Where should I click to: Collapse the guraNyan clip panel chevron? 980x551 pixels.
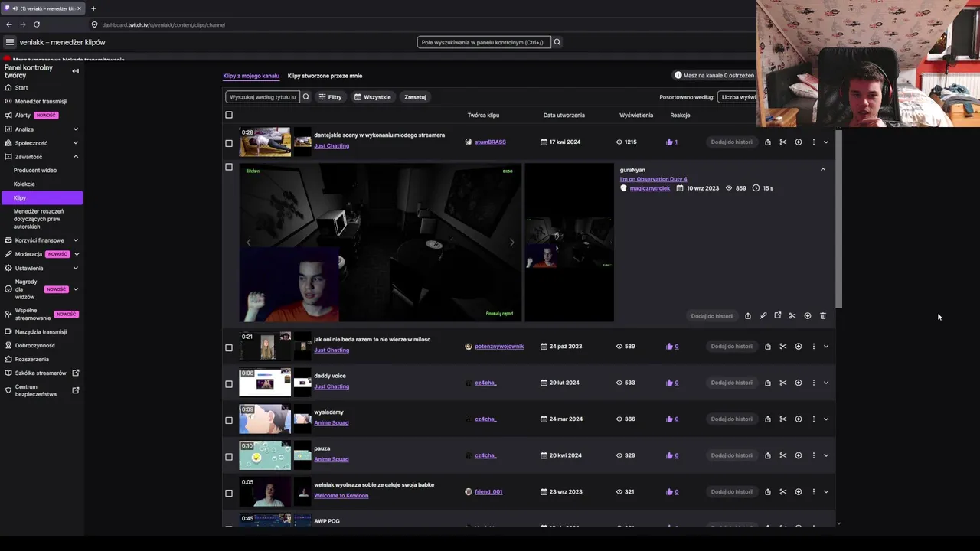[823, 170]
